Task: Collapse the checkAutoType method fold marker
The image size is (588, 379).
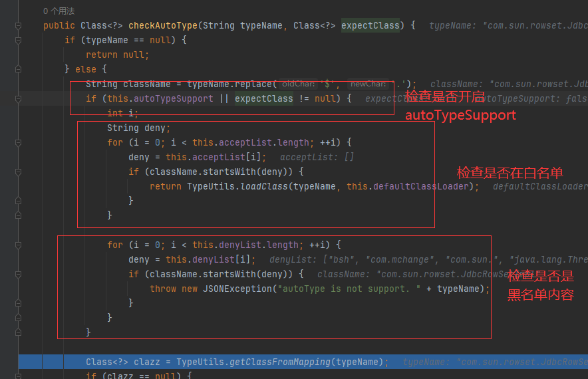Action: click(x=19, y=26)
